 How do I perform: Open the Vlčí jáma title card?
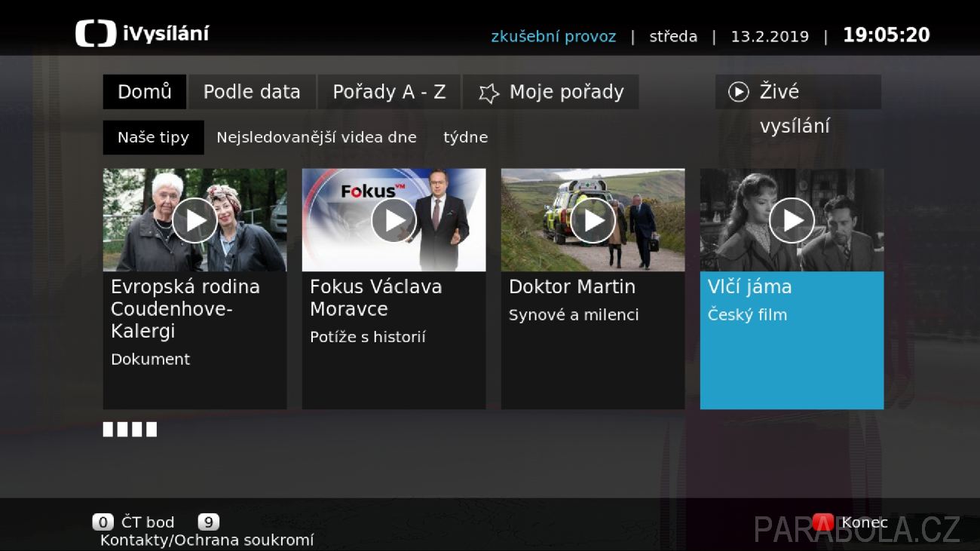(792, 341)
